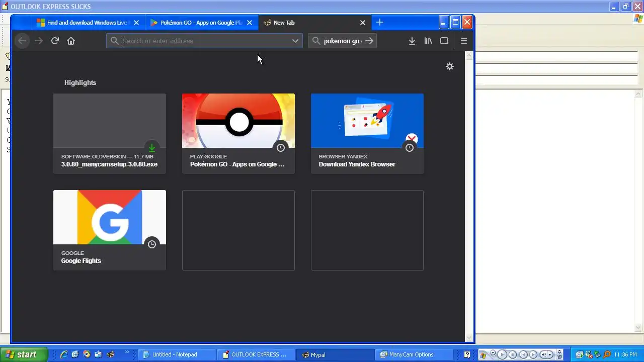Close the Find and download Windows Live tab

point(136,23)
